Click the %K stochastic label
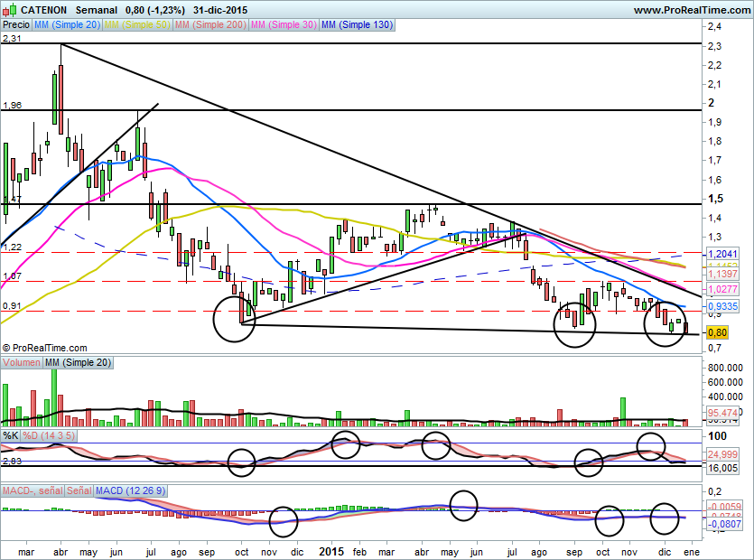The image size is (754, 560). 11,435
